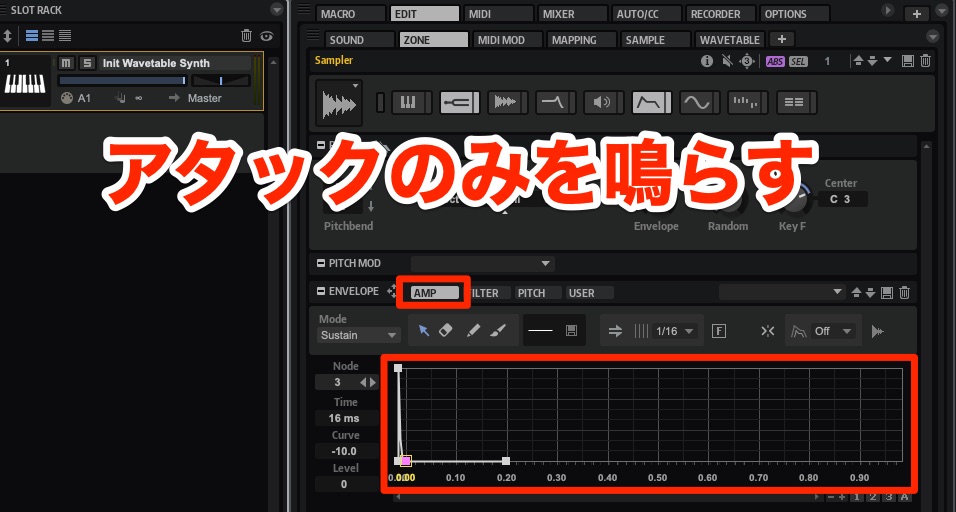Switch to the MIDI MOD sub-tab

point(507,40)
